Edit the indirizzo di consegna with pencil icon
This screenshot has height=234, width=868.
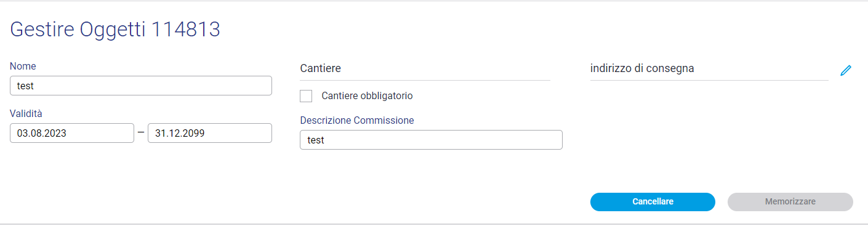846,70
